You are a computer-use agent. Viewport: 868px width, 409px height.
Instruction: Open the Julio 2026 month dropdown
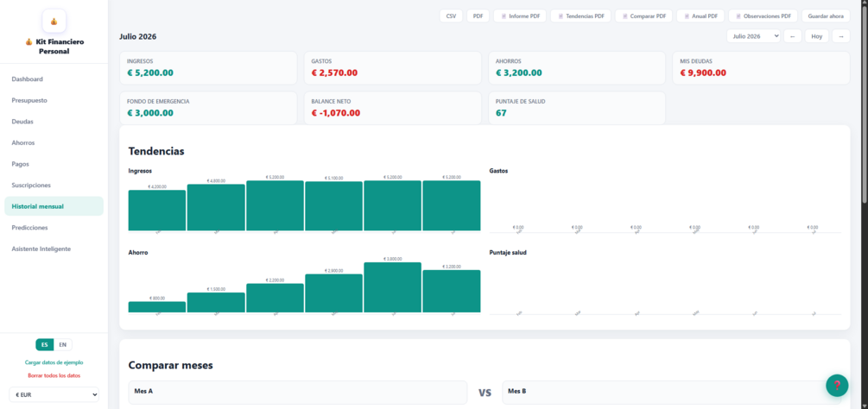tap(753, 36)
